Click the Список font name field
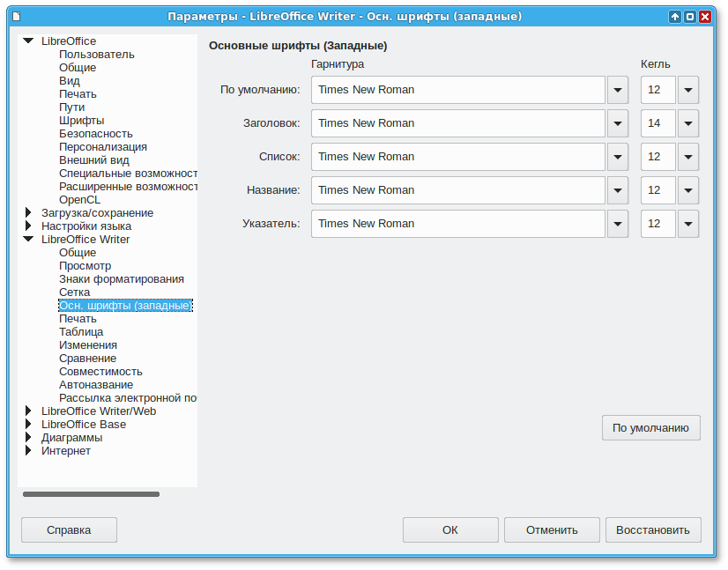 pyautogui.click(x=458, y=157)
